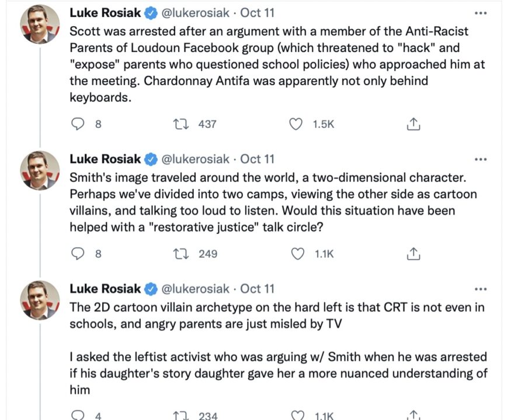The image size is (511, 420).
Task: Open the Oct 11 timestamp of third tweet
Action: (257, 289)
